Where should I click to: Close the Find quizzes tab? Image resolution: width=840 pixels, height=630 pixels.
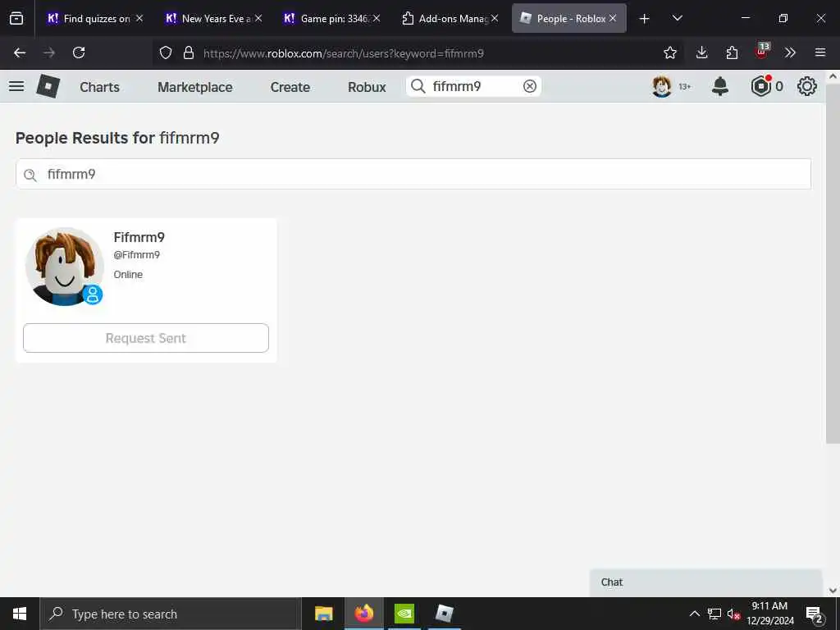(139, 18)
